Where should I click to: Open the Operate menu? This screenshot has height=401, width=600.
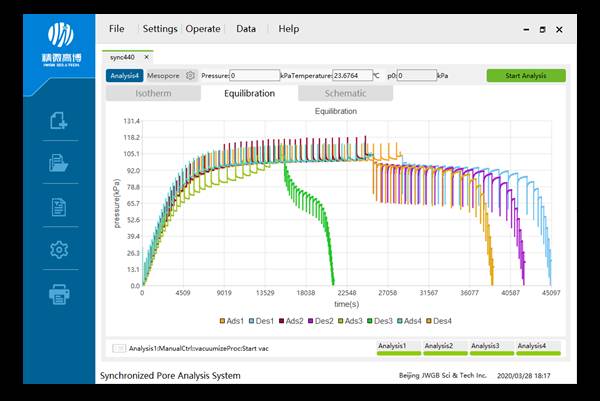tap(204, 29)
